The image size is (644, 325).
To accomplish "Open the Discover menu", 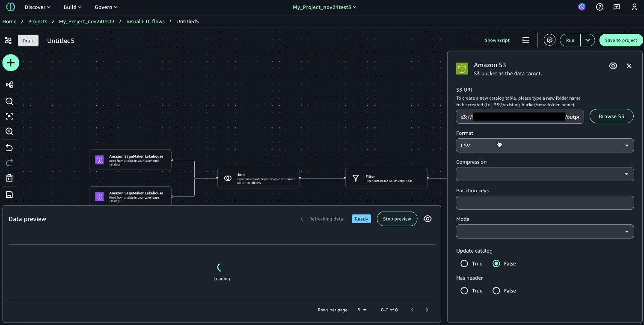I will [37, 7].
